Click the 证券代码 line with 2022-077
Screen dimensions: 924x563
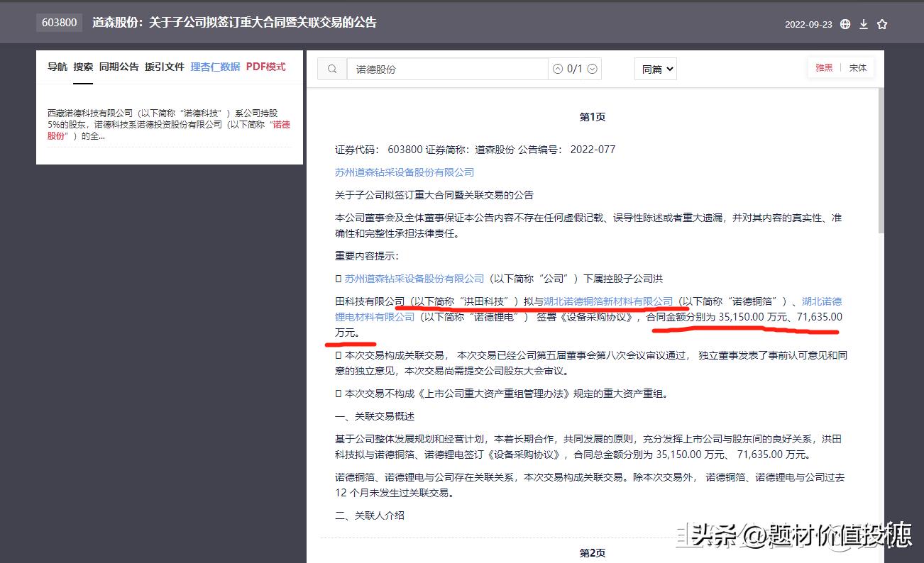[475, 150]
